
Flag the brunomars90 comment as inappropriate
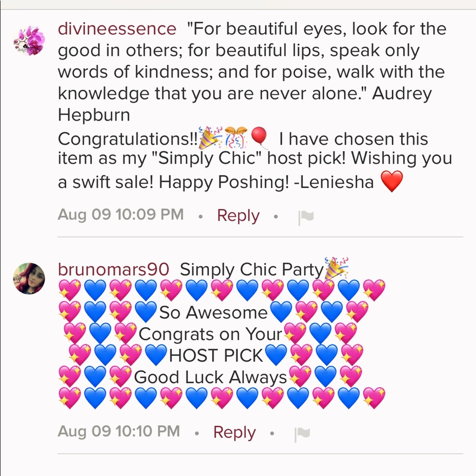click(x=302, y=433)
